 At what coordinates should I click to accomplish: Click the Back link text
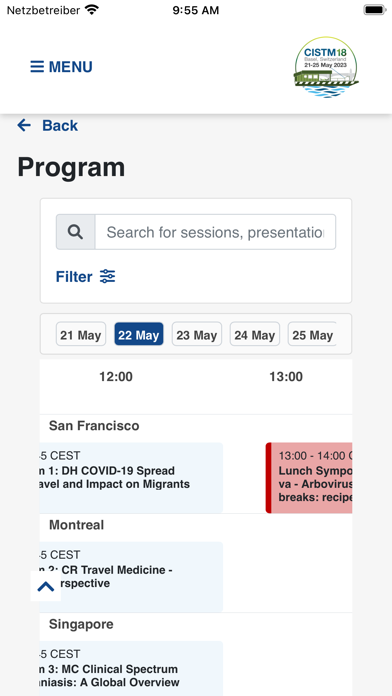tap(60, 126)
